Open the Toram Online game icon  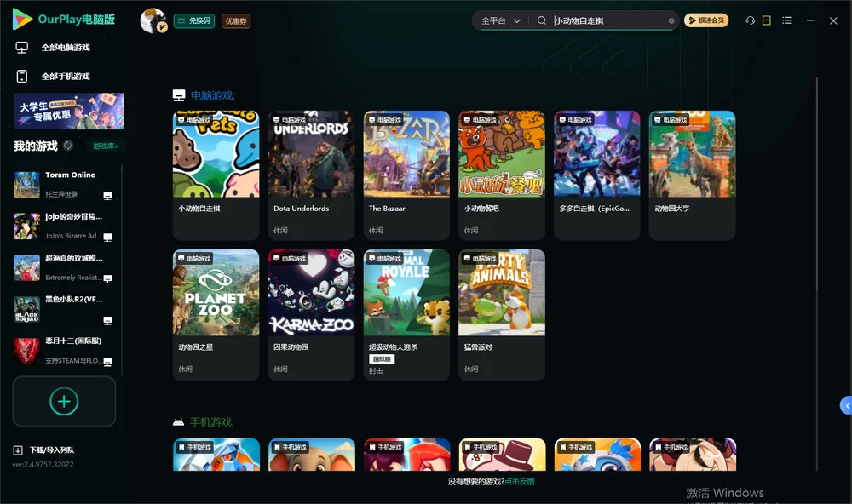26,185
